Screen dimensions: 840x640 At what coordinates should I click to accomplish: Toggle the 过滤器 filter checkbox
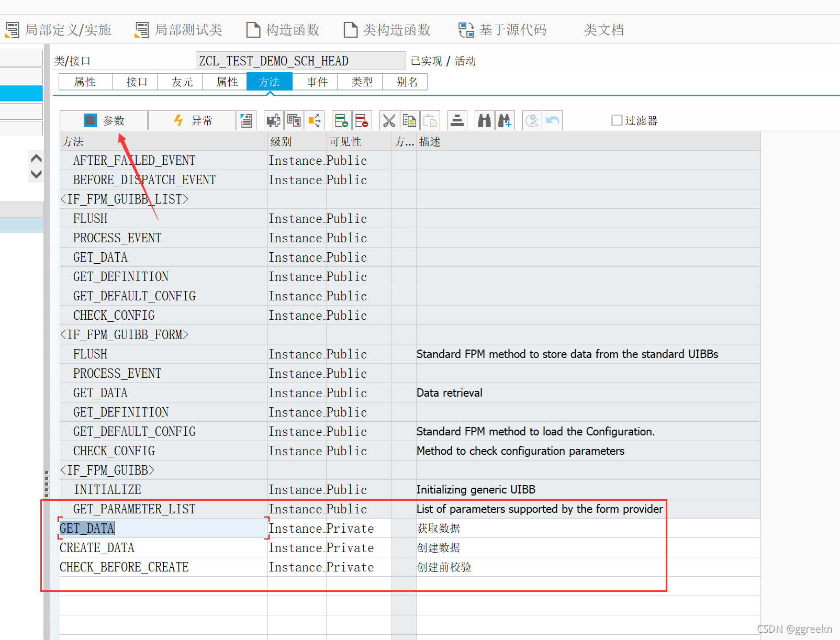(x=617, y=120)
